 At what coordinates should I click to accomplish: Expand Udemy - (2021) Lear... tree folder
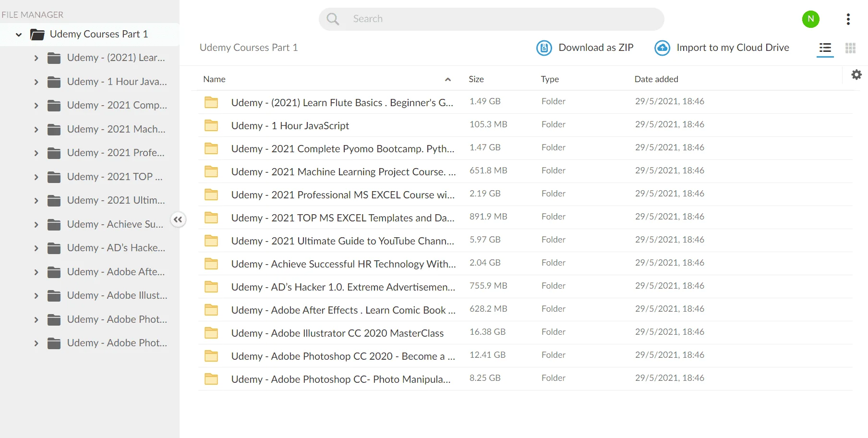tap(36, 58)
